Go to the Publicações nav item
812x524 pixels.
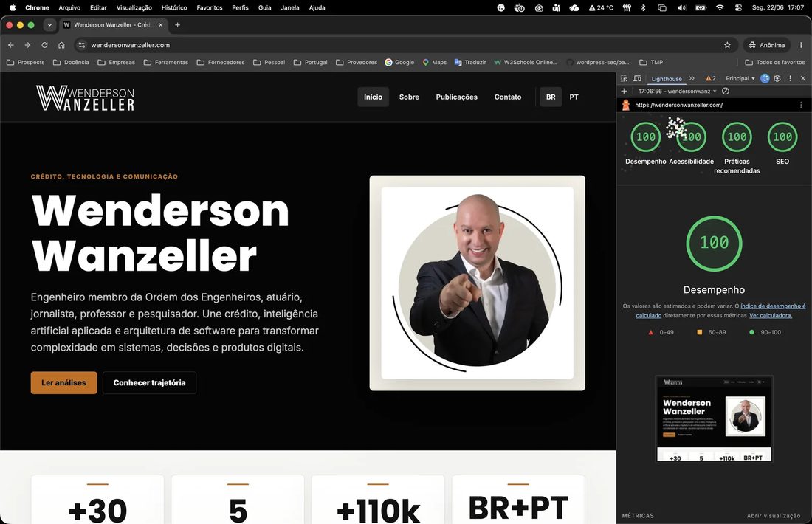456,97
